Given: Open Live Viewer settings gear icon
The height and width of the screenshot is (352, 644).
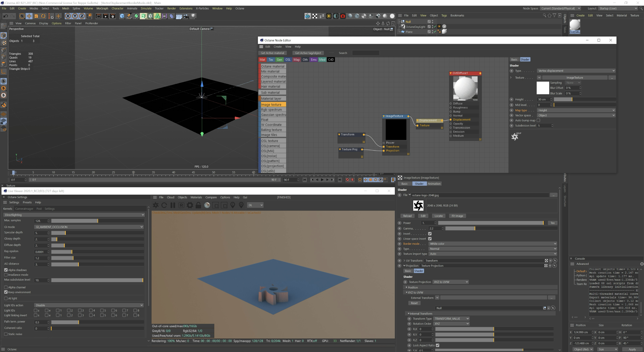Looking at the screenshot, I should tap(190, 205).
